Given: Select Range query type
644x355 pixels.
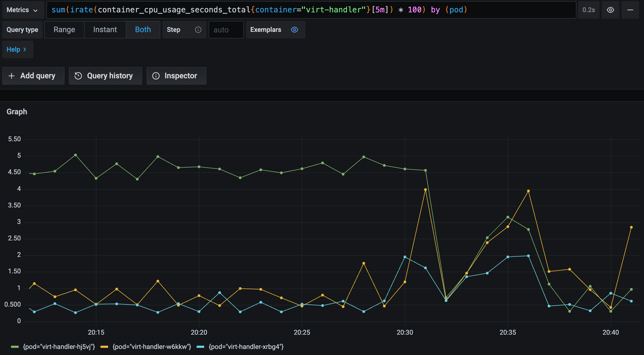Looking at the screenshot, I should [64, 30].
